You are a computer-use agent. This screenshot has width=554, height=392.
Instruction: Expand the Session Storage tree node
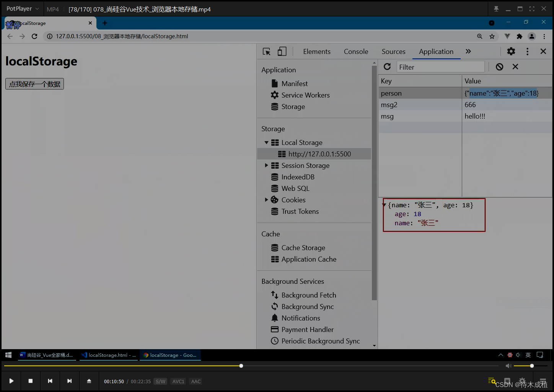[266, 166]
